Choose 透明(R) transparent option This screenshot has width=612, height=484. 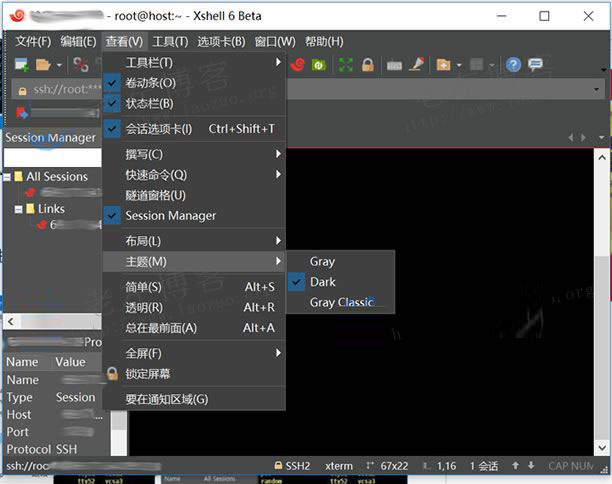pyautogui.click(x=194, y=308)
